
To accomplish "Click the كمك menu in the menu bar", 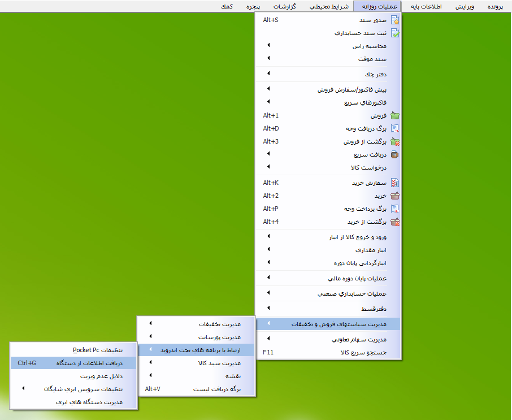I will (228, 6).
